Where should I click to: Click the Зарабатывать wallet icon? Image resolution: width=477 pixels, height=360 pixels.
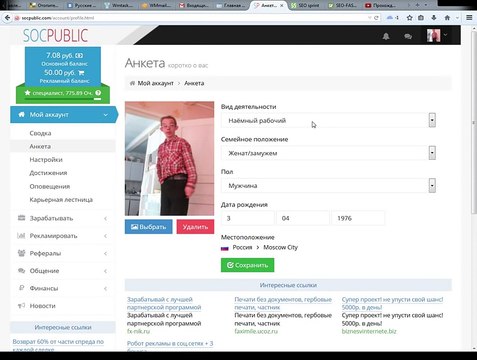[x=21, y=218]
